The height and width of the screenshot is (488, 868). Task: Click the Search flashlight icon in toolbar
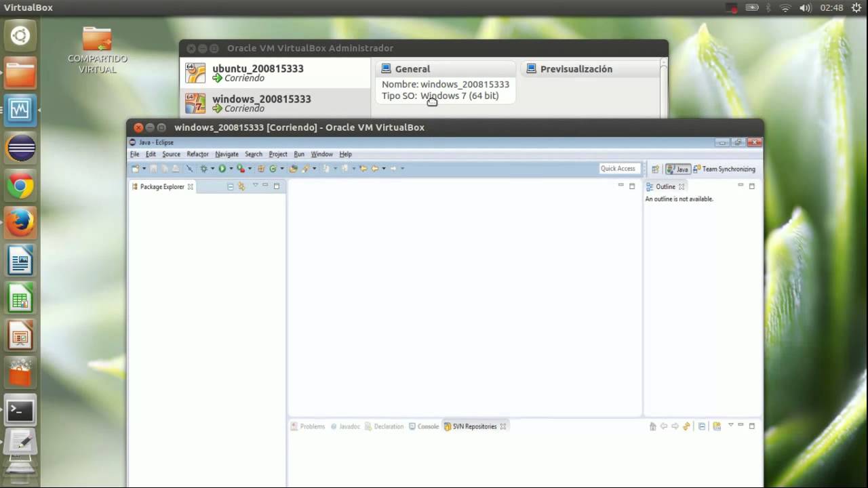305,169
